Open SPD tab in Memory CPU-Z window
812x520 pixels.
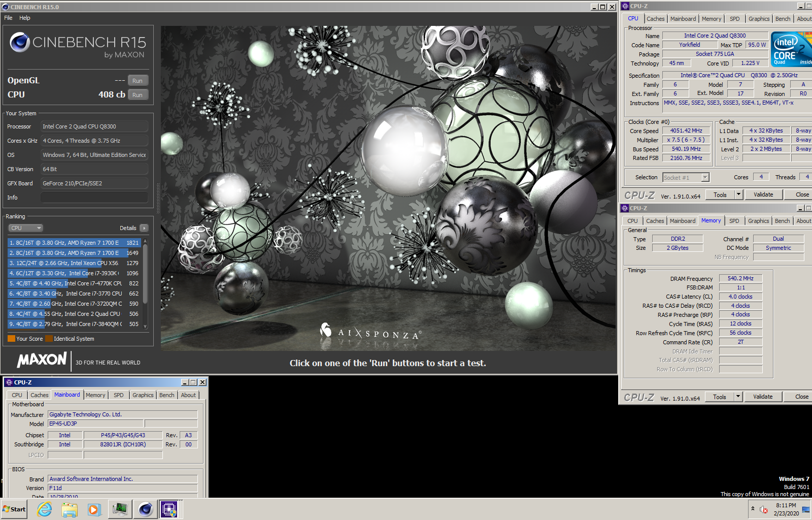734,221
